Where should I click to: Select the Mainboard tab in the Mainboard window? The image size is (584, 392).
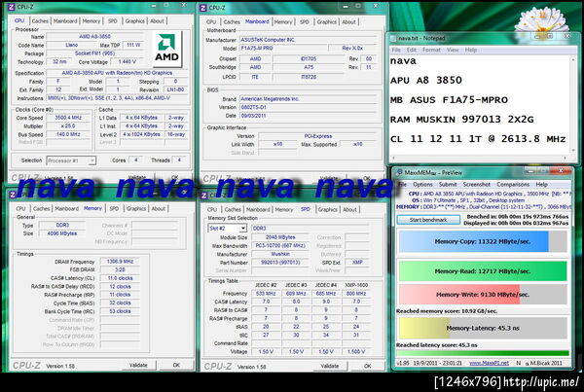(x=257, y=21)
